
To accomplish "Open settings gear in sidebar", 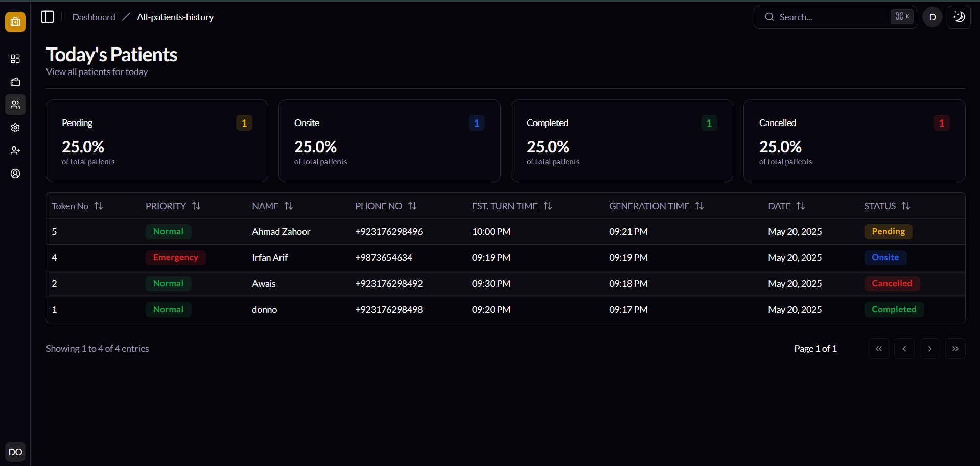I will click(x=15, y=128).
